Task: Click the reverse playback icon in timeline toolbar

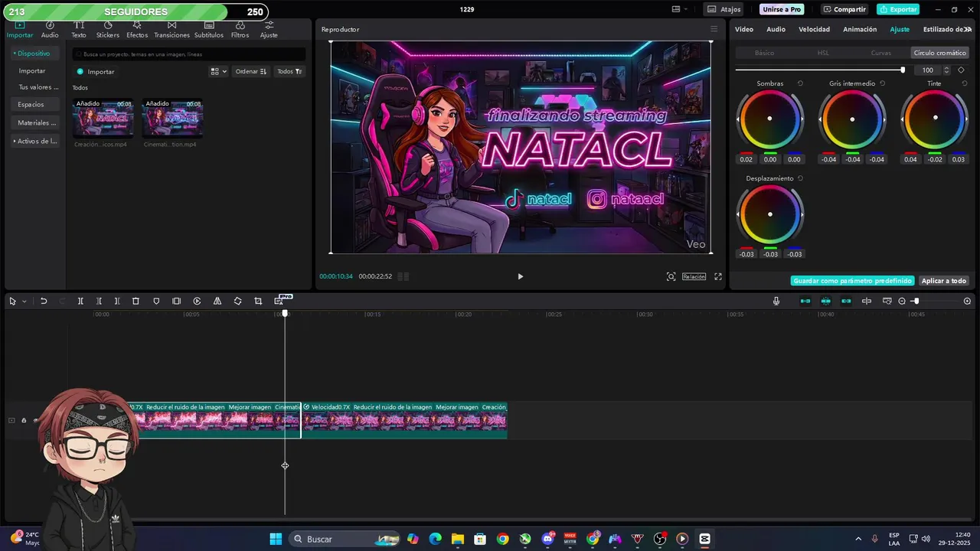Action: (197, 302)
